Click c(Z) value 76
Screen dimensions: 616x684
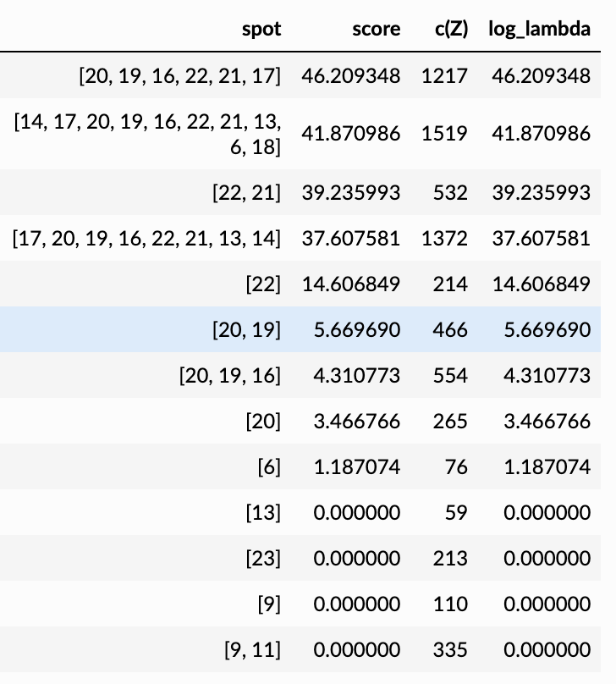point(456,467)
